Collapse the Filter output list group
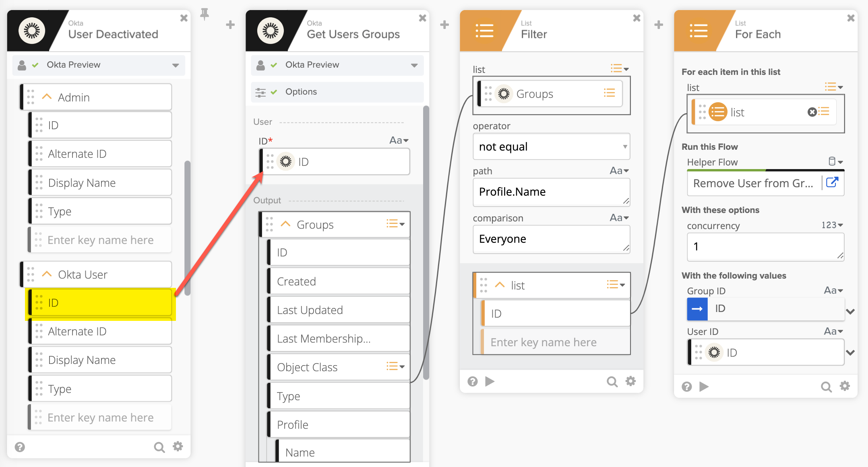Image resolution: width=868 pixels, height=467 pixels. (x=500, y=285)
